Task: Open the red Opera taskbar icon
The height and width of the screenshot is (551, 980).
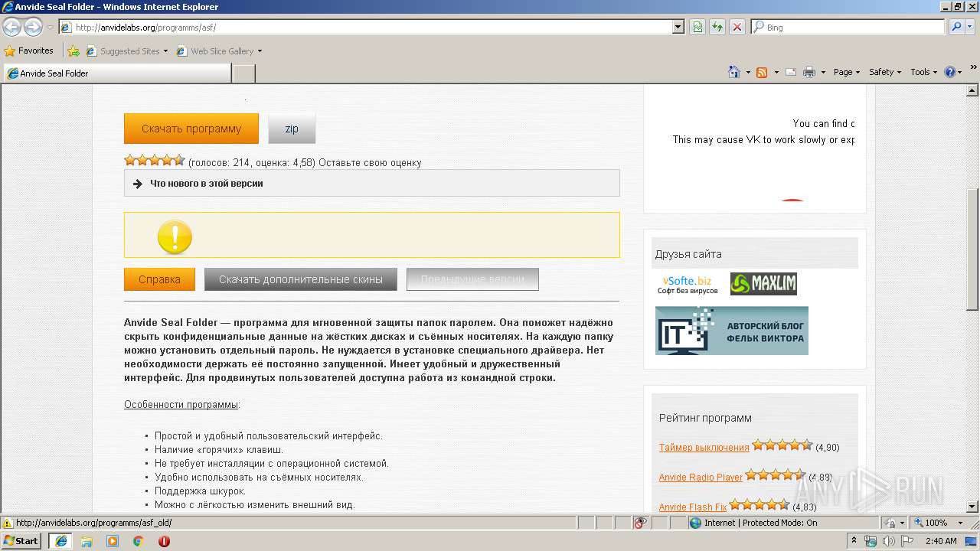Action: pyautogui.click(x=164, y=541)
